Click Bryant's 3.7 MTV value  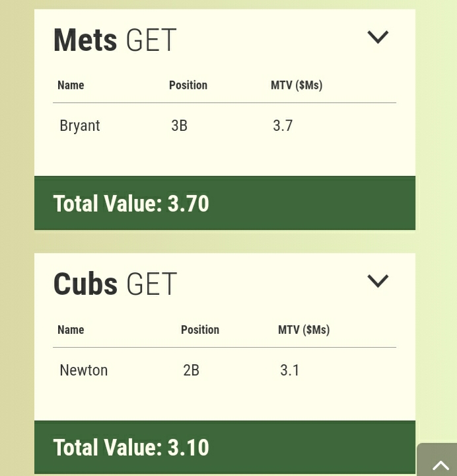(283, 126)
